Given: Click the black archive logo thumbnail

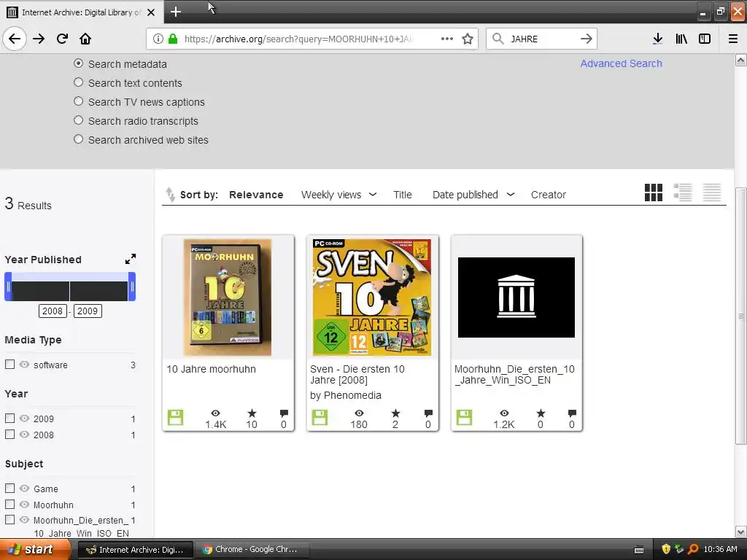Looking at the screenshot, I should [x=516, y=297].
